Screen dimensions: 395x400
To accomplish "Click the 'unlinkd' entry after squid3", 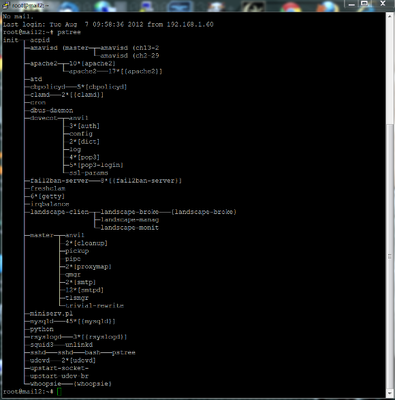I will click(79, 345).
